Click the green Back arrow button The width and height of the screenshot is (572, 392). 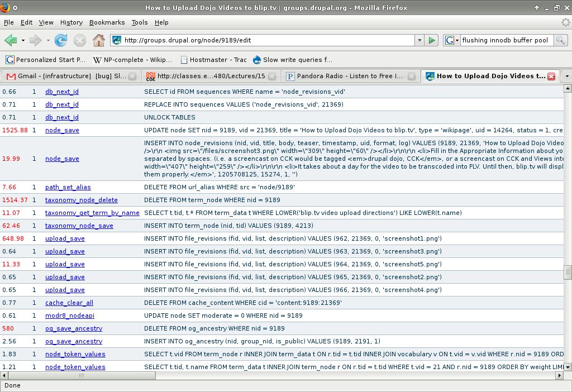coord(11,40)
